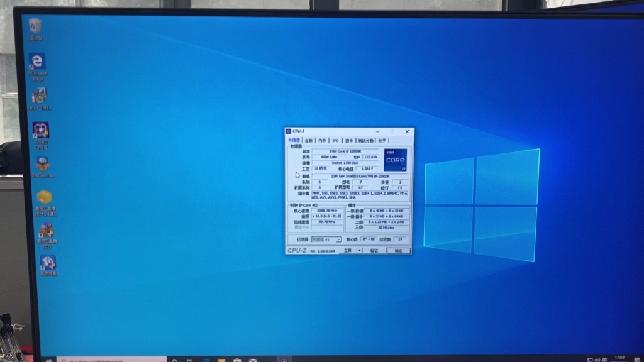Open the 测试分数 (Bench) tab
This screenshot has width=644, height=362.
(367, 140)
